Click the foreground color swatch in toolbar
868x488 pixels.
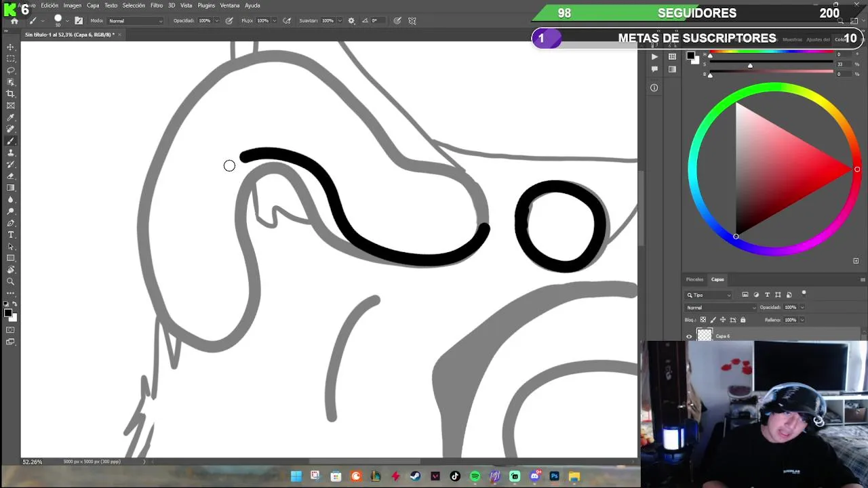click(x=8, y=312)
